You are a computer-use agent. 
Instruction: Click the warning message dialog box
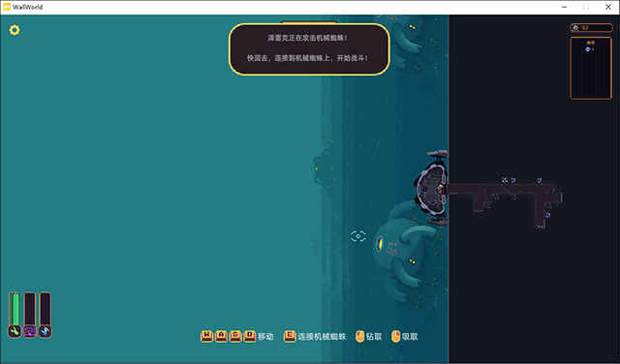(309, 49)
